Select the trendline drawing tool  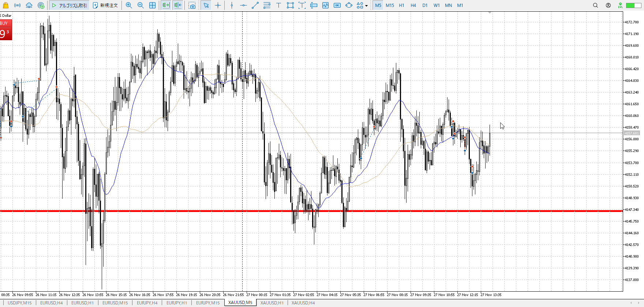255,5
